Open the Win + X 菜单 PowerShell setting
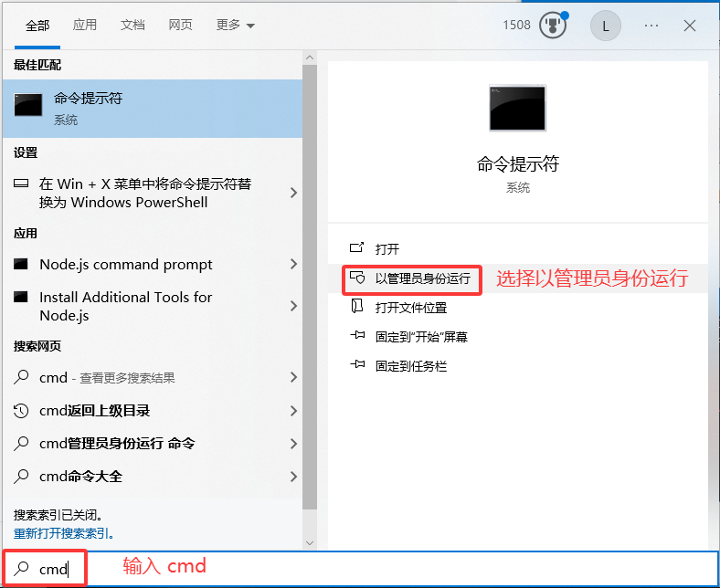Screen dimensions: 720x588 [153, 193]
